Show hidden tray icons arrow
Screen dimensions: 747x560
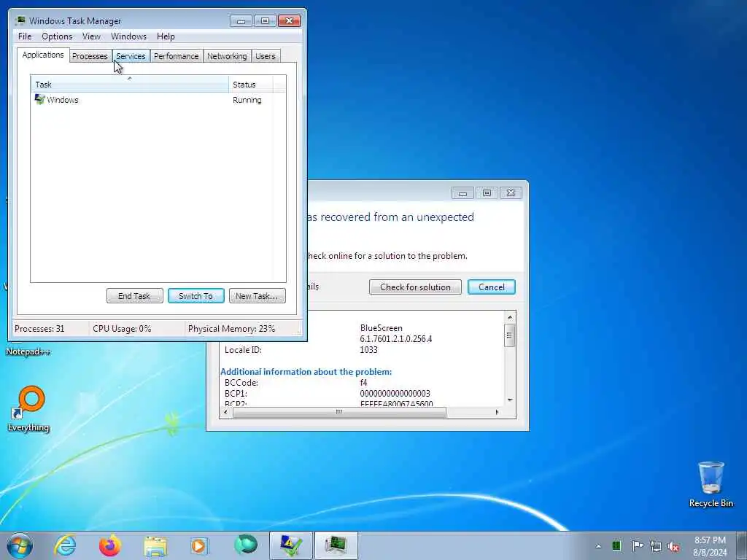[x=598, y=546]
